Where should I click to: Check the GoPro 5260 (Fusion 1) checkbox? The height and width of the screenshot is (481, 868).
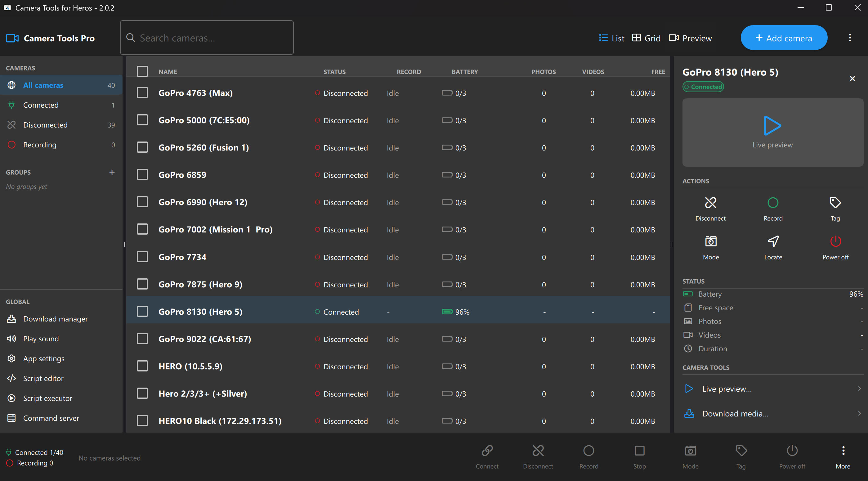pyautogui.click(x=142, y=147)
